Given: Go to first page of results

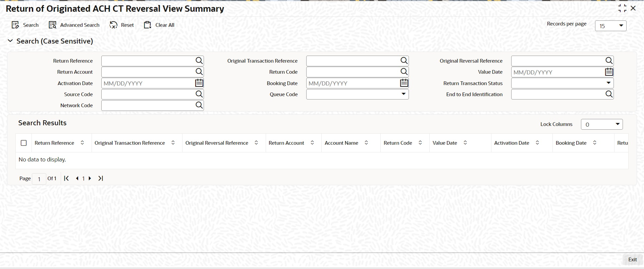Looking at the screenshot, I should pyautogui.click(x=66, y=178).
